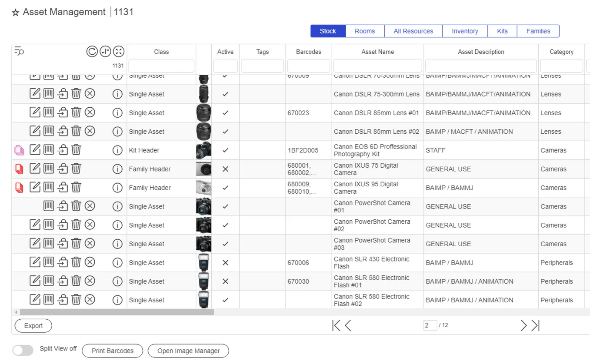Favorite the Asset Management page star
This screenshot has width=590, height=364.
[x=16, y=13]
